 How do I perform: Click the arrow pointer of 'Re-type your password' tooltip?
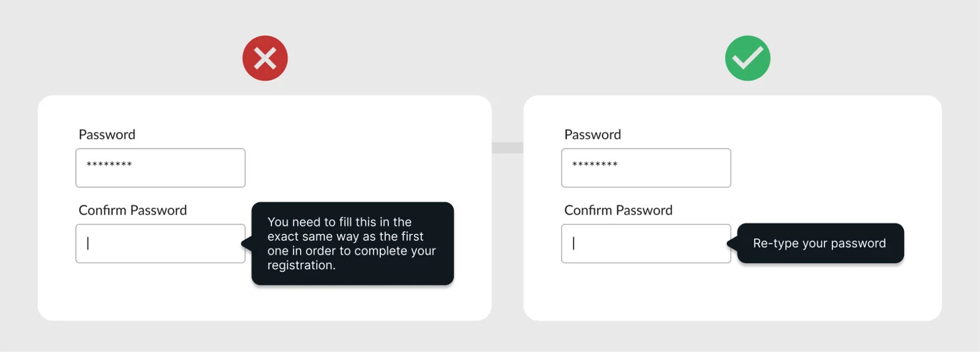click(731, 243)
